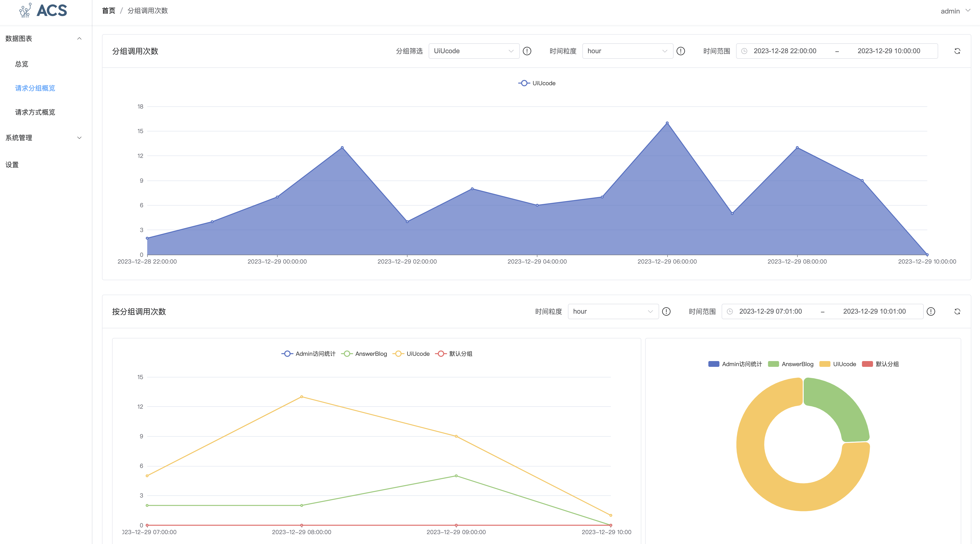Screen dimensions: 980x544
Task: Click the ACS logo icon
Action: (25, 10)
